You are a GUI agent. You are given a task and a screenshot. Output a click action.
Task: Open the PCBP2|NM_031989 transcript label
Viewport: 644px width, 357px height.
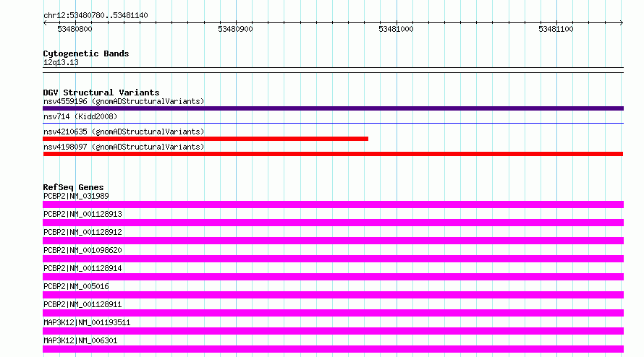tap(76, 196)
